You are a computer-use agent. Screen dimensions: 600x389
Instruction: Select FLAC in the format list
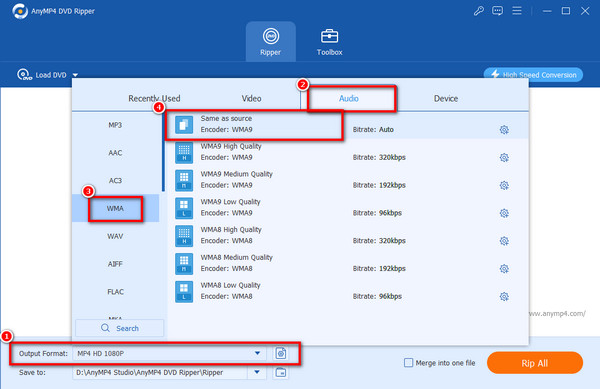(115, 292)
